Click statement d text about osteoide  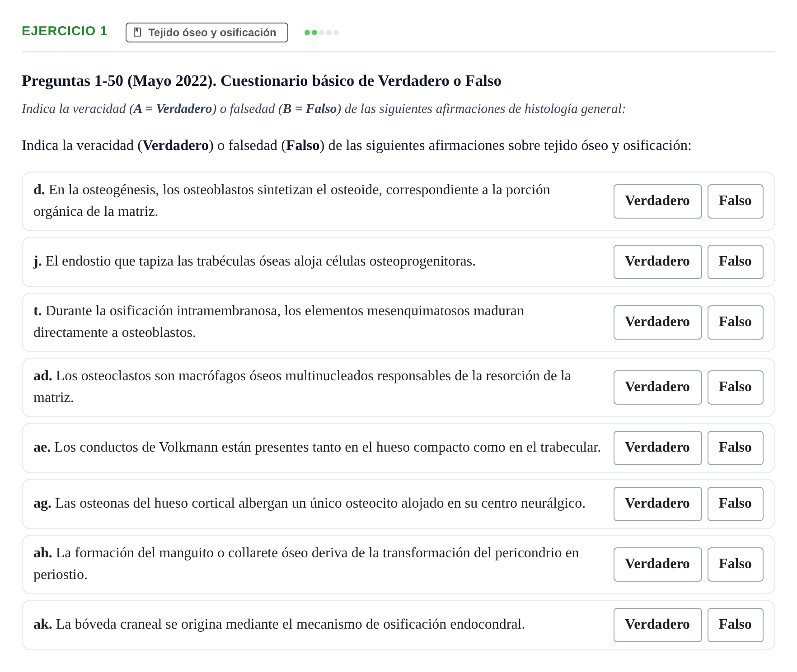tap(292, 201)
